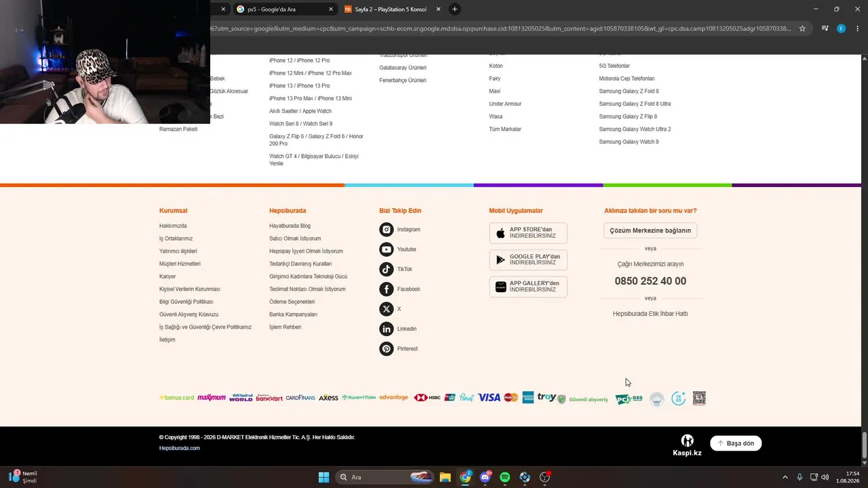Open the Instagram social icon
Screen dimensions: 868x488
click(x=387, y=230)
